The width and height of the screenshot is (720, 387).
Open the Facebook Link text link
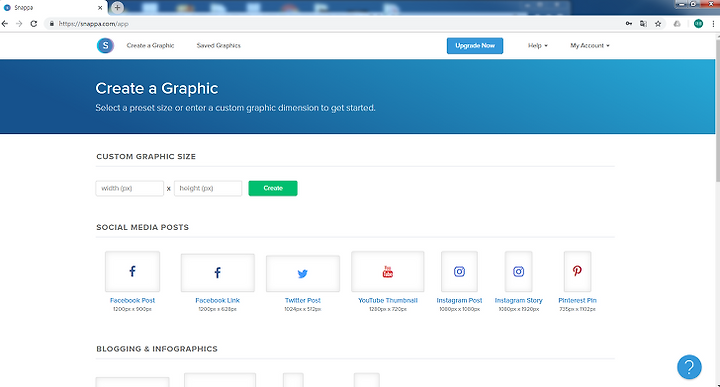(218, 300)
